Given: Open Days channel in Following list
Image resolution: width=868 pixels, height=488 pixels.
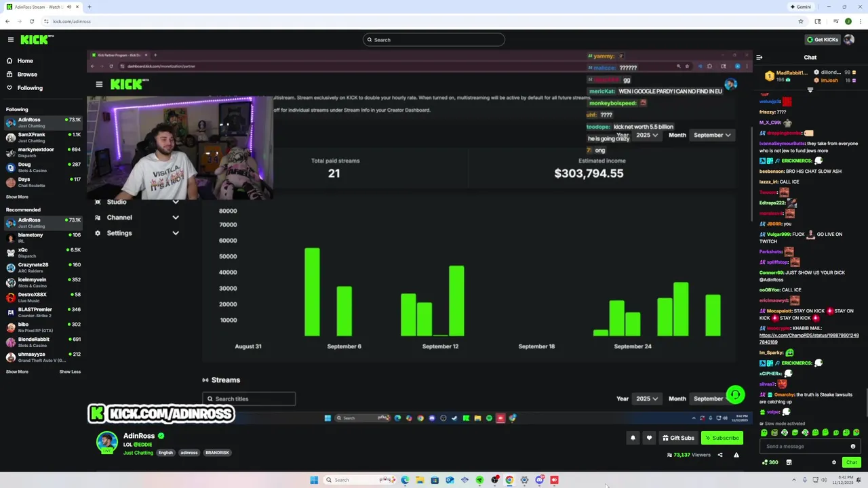Looking at the screenshot, I should 43,182.
